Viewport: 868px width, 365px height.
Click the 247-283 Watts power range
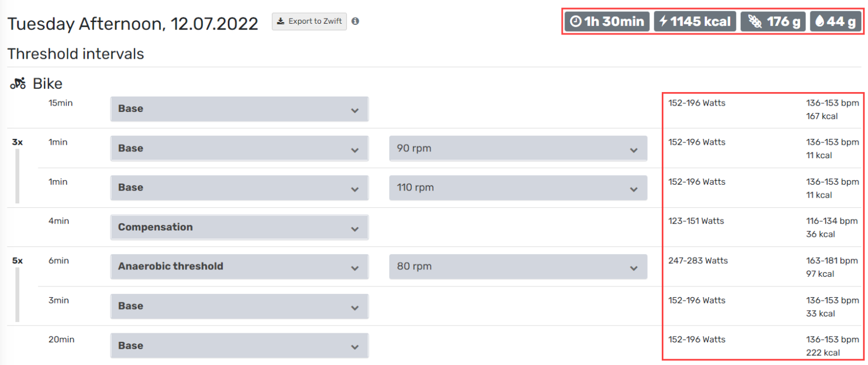coord(698,261)
